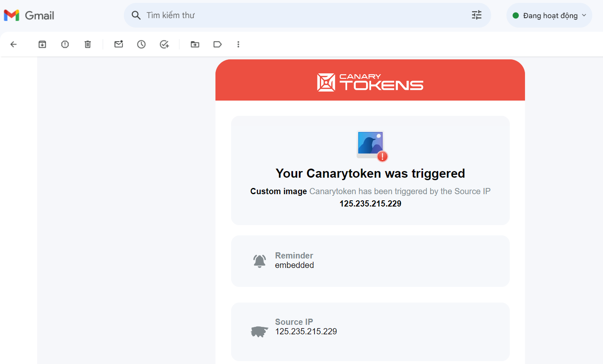Click the Reminder label

pos(294,256)
